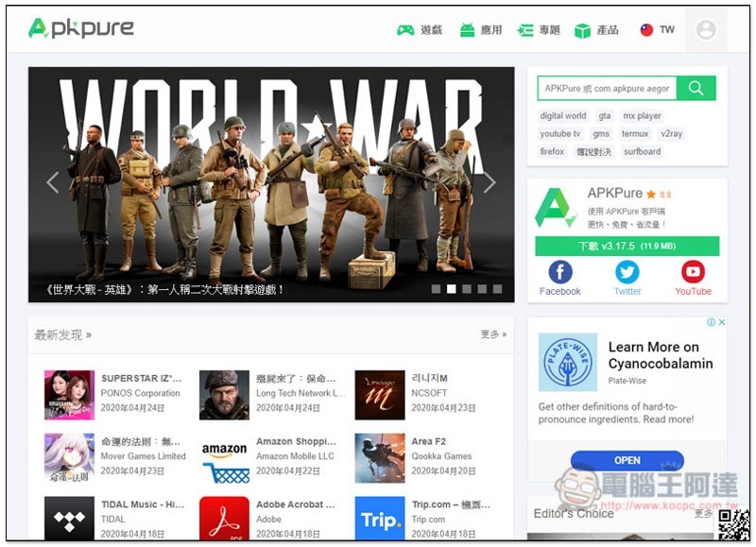The image size is (756, 547).
Task: Open the 產品 products menu
Action: pyautogui.click(x=596, y=30)
